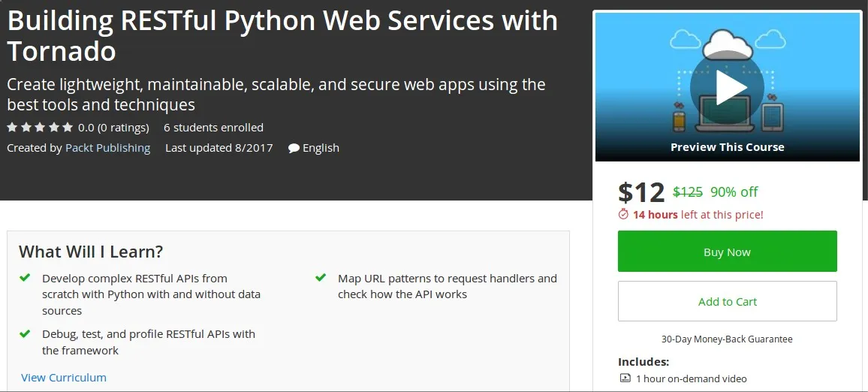Click checkmark beside 'Develop complex RESTful APIs'

tap(25, 278)
